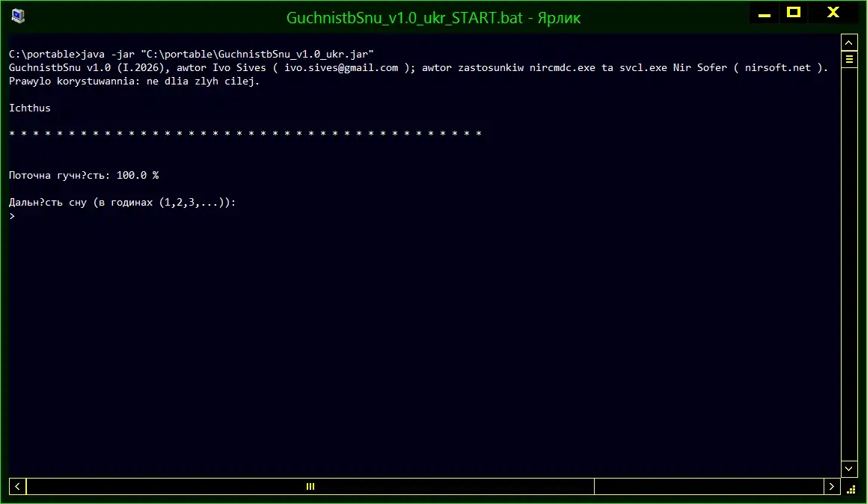Click the vertical scrollbar up arrow
867x504 pixels.
(x=849, y=41)
